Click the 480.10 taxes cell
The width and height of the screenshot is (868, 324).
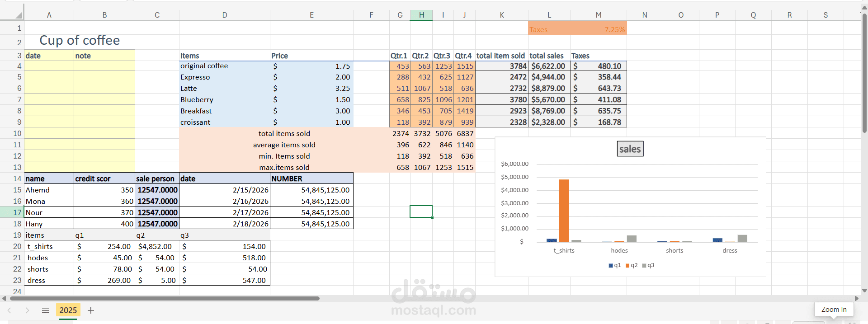tap(599, 66)
